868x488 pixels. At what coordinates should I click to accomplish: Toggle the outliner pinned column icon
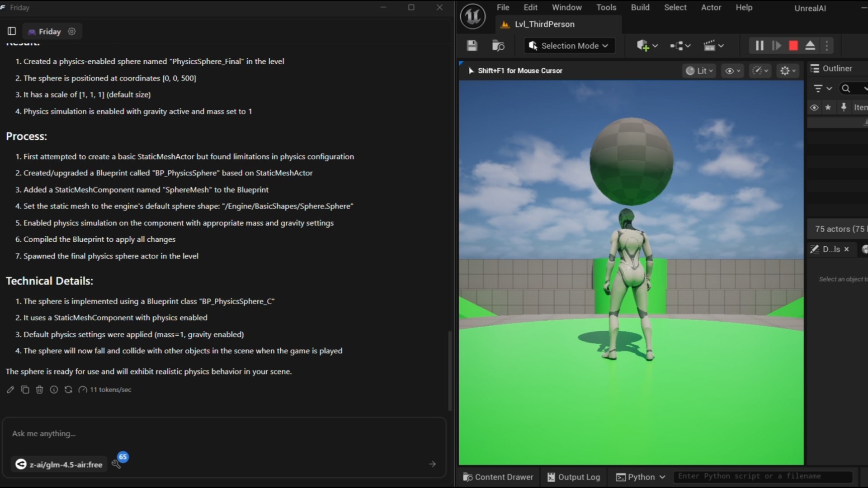coord(844,107)
